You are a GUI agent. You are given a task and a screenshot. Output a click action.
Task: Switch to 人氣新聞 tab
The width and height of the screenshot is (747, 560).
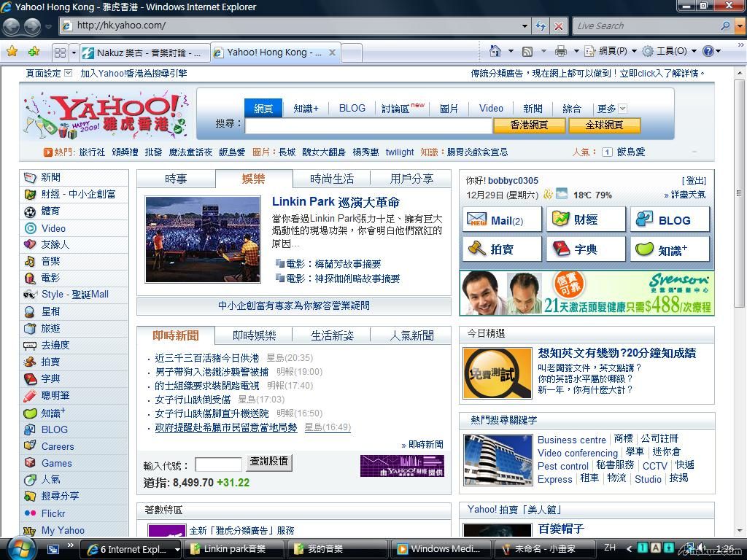pyautogui.click(x=411, y=335)
